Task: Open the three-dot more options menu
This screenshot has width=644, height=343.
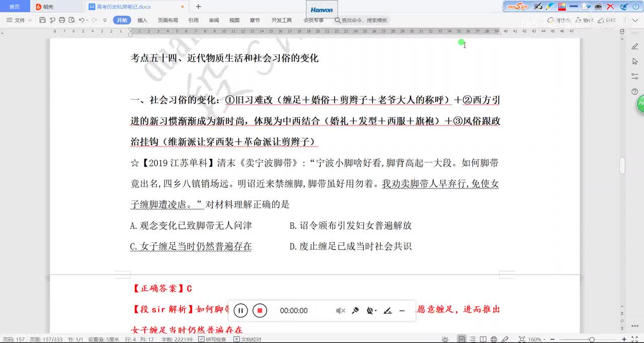Action: pos(625,20)
